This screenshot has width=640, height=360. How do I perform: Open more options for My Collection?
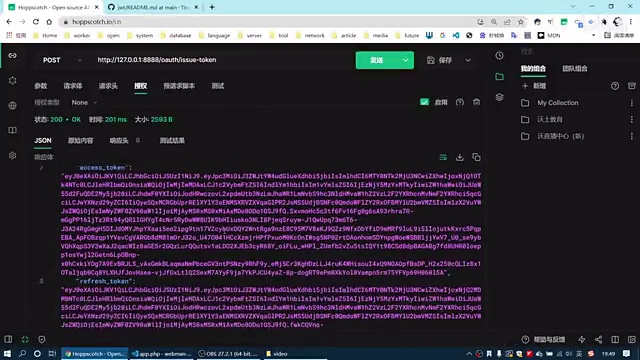[x=631, y=103]
